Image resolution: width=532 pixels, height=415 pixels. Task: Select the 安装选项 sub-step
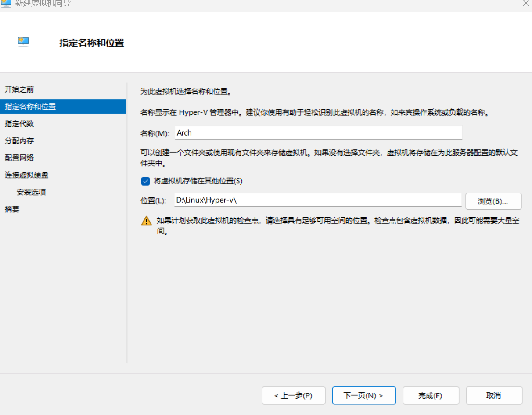(31, 192)
